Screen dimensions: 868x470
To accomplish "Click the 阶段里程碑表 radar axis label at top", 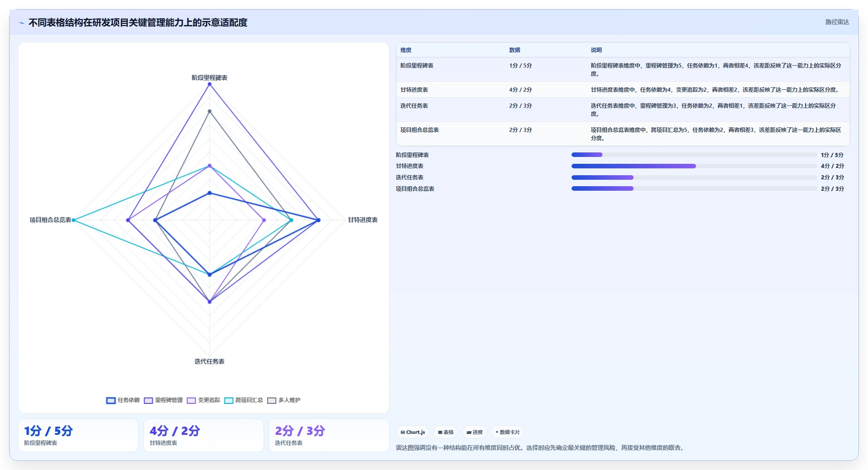I will click(x=209, y=78).
